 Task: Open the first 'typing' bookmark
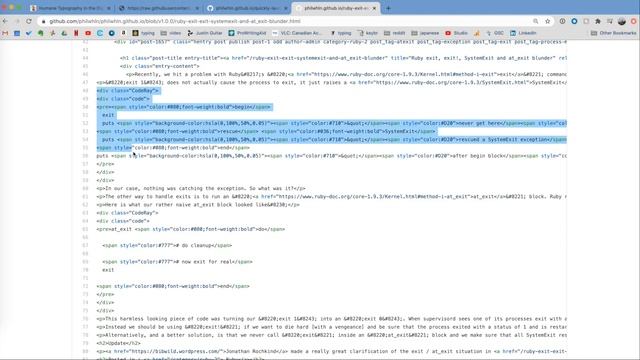coord(144,33)
